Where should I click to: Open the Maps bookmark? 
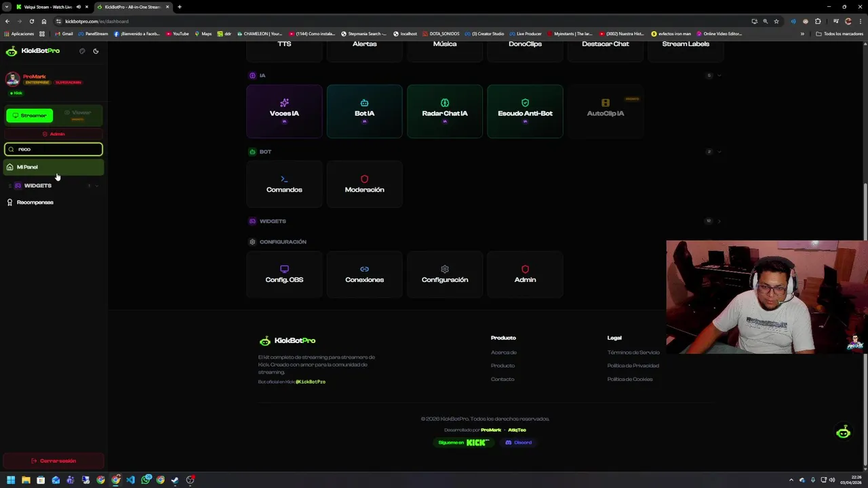coord(203,33)
